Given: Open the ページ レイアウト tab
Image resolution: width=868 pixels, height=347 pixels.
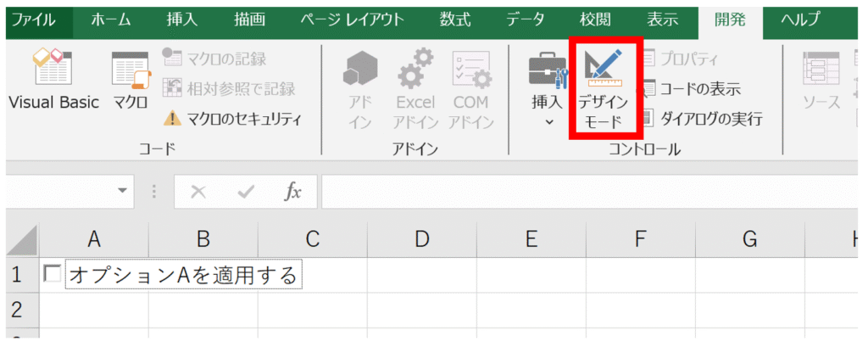Looking at the screenshot, I should pyautogui.click(x=353, y=20).
